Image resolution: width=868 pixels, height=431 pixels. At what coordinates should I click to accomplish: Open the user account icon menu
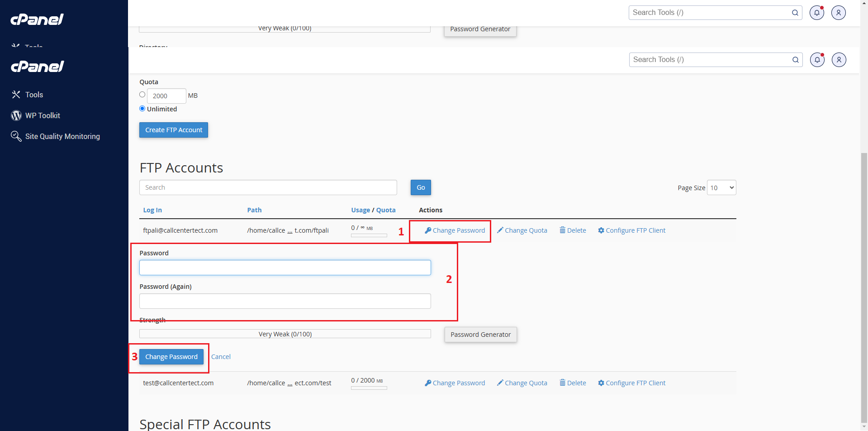point(839,60)
